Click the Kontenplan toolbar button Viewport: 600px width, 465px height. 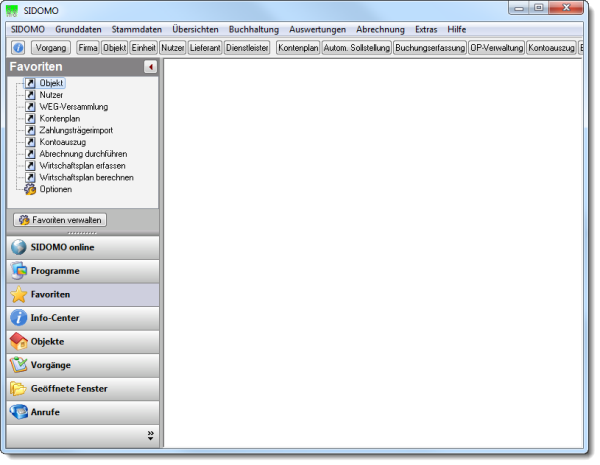pos(298,48)
